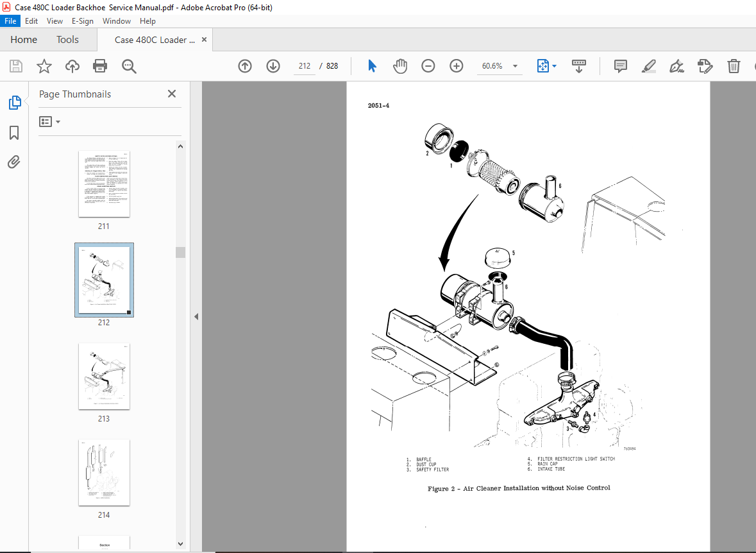Open the sign document pen tool
Viewport: 756px width, 553px height.
(x=676, y=66)
